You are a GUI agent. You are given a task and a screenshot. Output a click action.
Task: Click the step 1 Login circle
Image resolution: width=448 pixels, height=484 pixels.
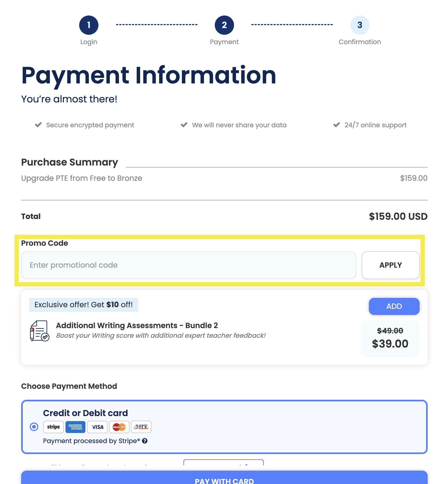click(89, 25)
